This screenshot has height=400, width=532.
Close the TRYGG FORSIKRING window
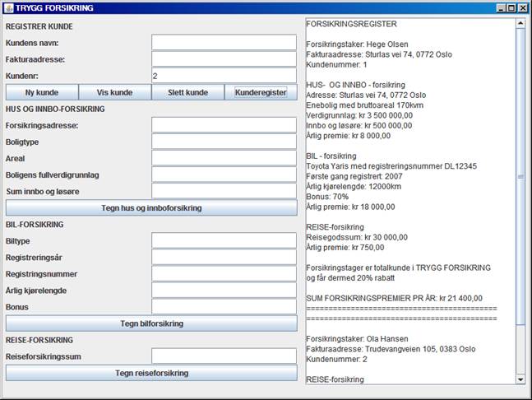(x=522, y=7)
